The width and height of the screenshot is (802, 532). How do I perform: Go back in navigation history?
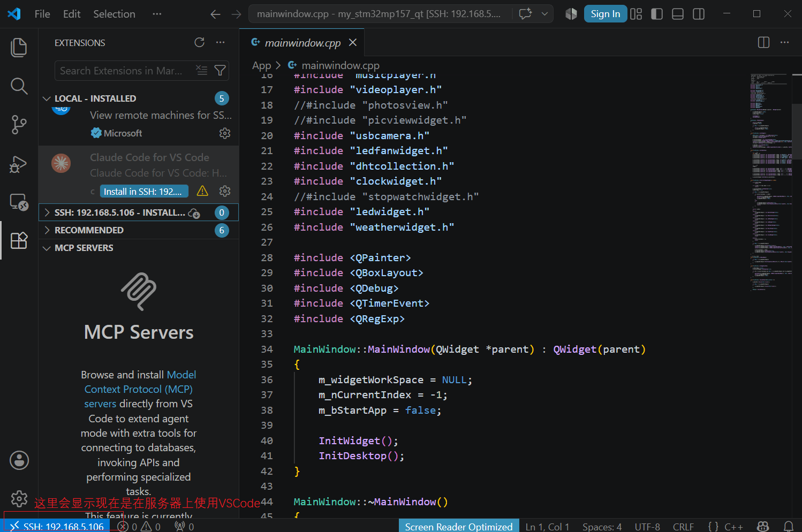tap(215, 14)
